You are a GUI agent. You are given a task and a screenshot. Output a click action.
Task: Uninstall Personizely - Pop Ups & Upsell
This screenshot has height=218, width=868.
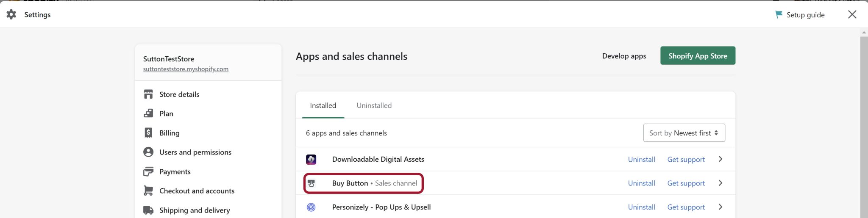[641, 207]
